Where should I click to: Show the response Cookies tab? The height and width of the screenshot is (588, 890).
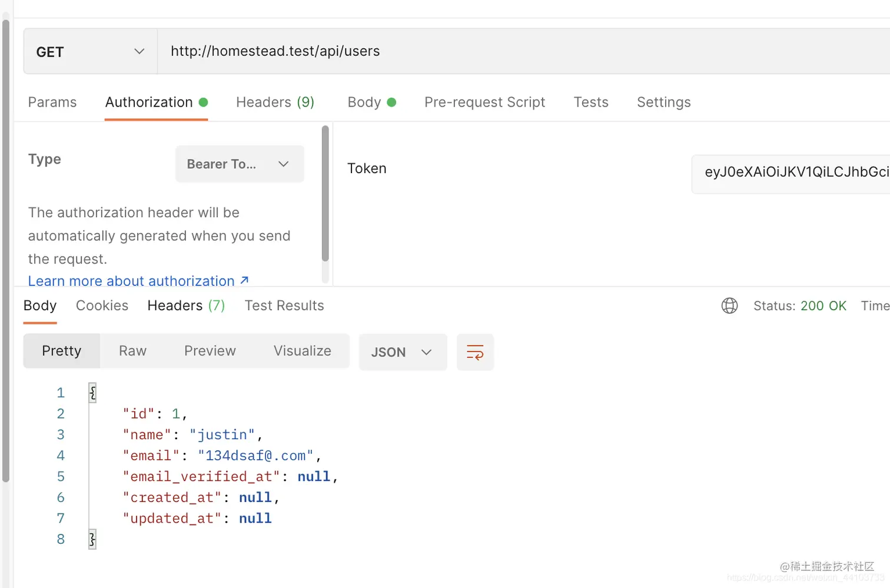pos(102,305)
